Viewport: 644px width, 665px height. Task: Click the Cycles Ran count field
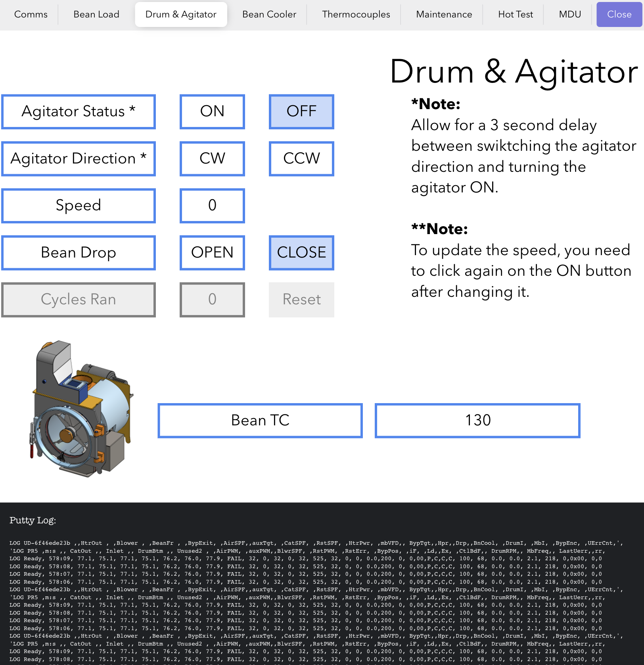[212, 300]
